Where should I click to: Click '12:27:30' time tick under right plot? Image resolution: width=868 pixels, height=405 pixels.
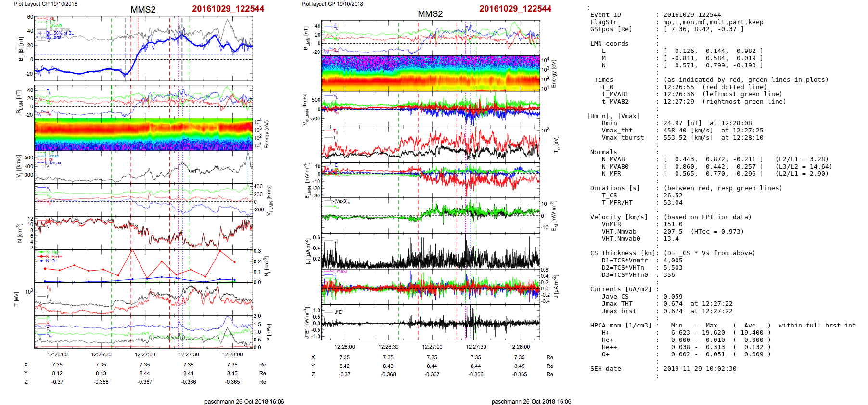pos(476,347)
